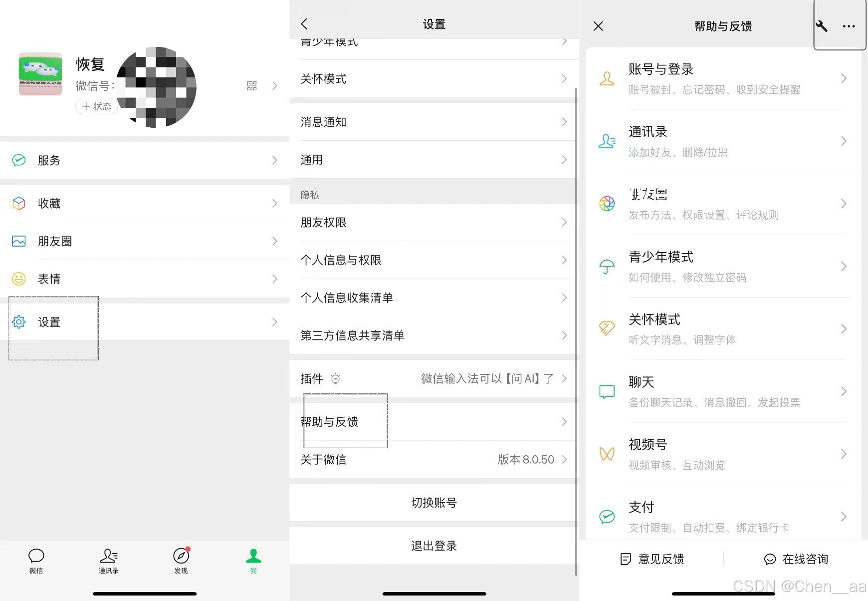Click the 视频号 butterfly icon
Image resolution: width=868 pixels, height=601 pixels.
pyautogui.click(x=607, y=454)
